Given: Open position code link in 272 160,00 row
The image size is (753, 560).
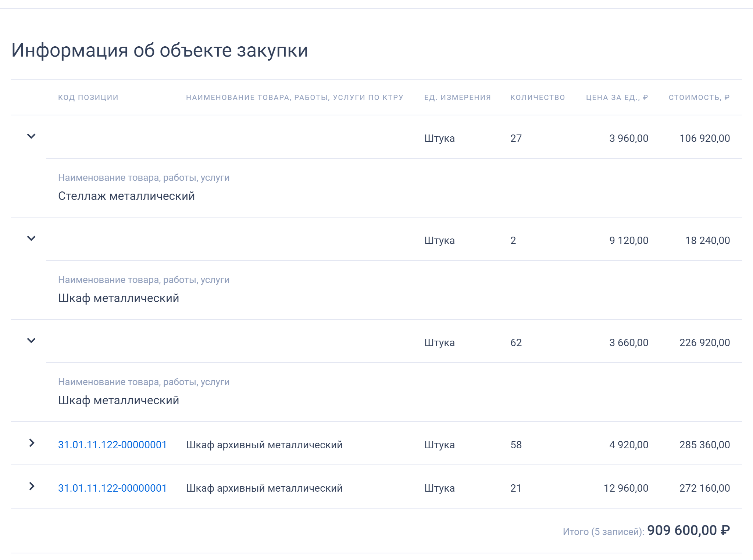Looking at the screenshot, I should [x=112, y=488].
